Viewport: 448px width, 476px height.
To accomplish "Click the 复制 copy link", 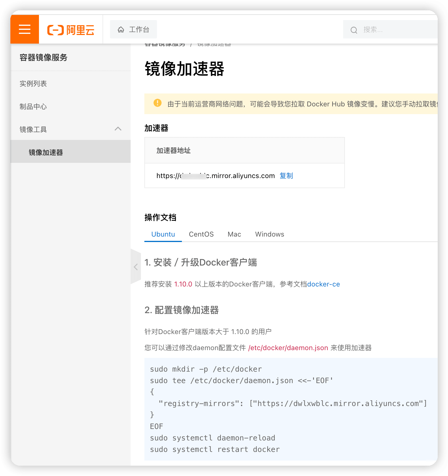I will pos(286,176).
